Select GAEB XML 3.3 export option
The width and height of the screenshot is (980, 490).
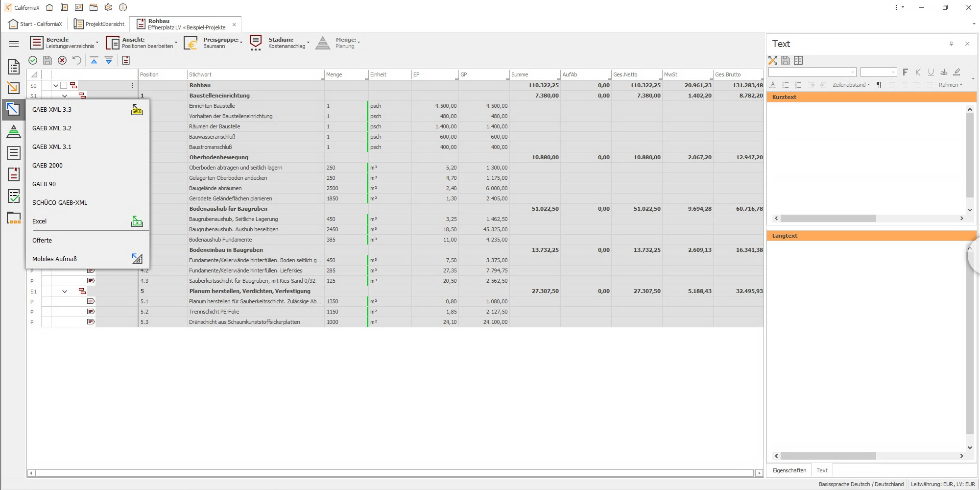click(52, 110)
